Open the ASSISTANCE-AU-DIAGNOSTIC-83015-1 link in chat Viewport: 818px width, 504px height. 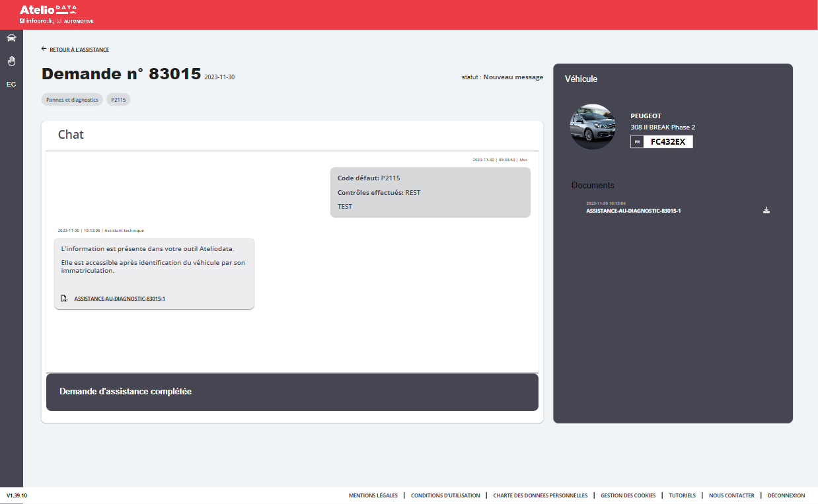click(x=120, y=298)
